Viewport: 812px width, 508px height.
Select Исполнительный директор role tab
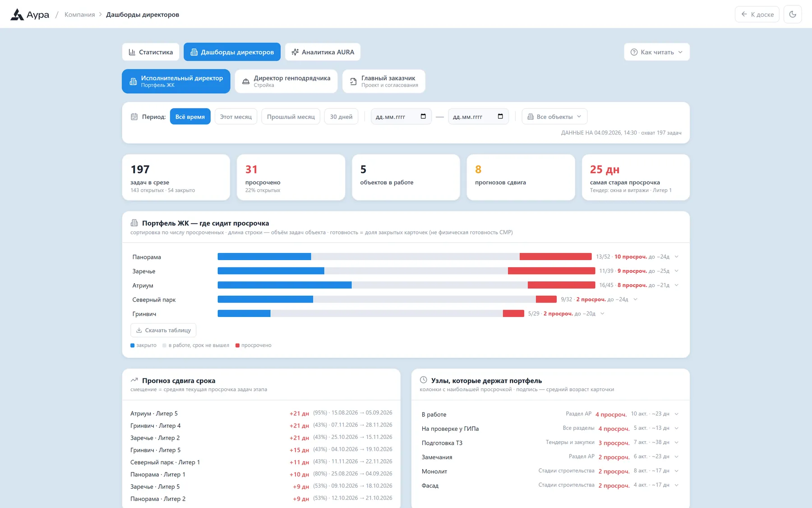coord(176,81)
